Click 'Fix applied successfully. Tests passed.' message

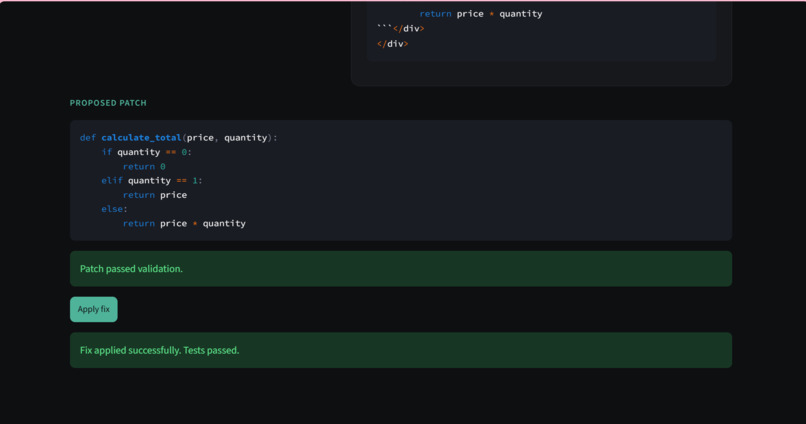(x=401, y=350)
